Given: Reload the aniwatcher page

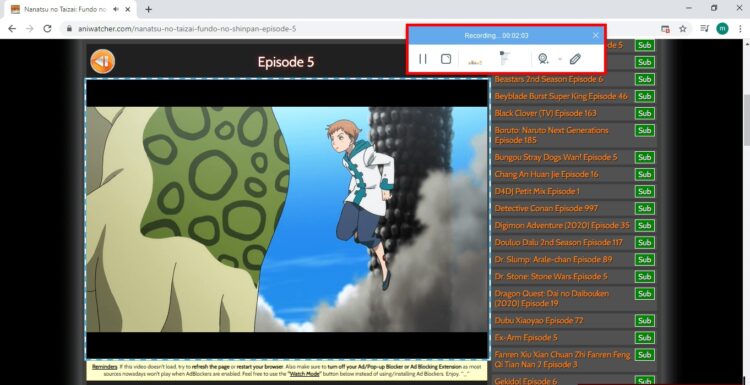Looking at the screenshot, I should coord(47,29).
